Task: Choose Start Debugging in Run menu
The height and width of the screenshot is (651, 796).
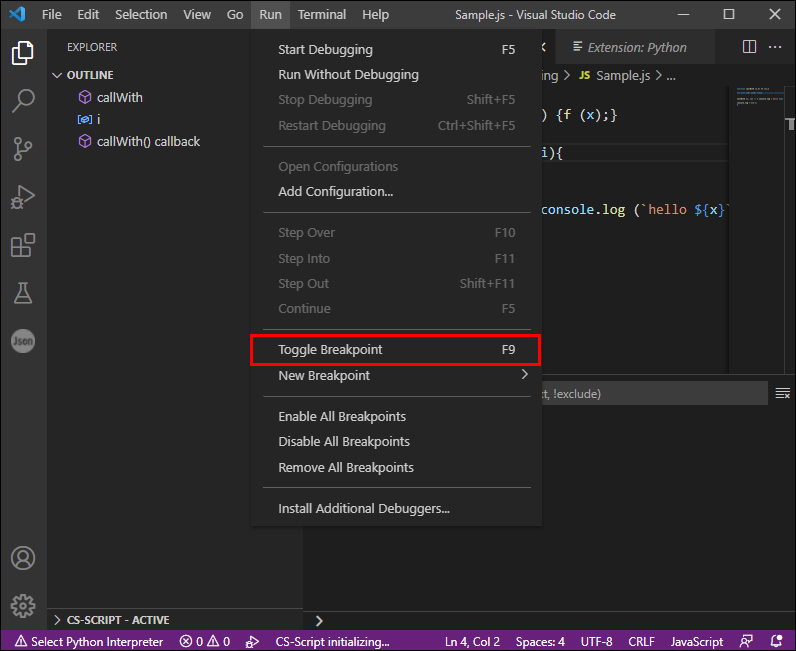Action: click(396, 50)
